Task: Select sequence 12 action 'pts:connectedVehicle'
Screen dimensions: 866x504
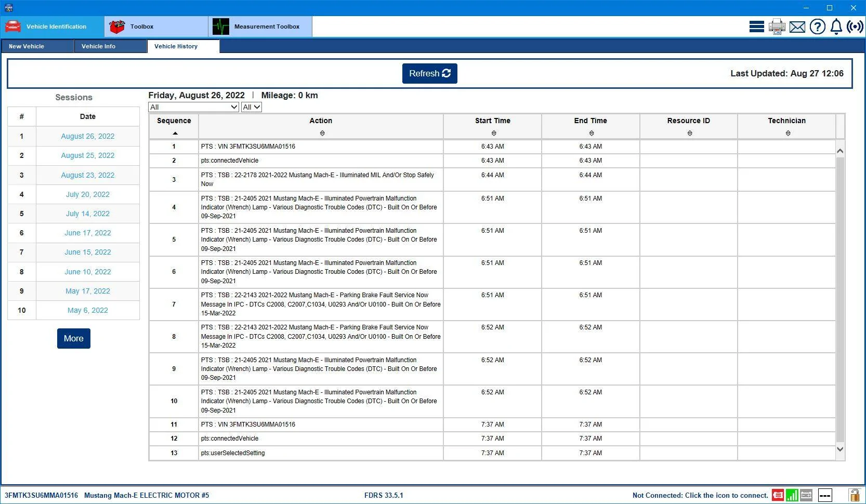Action: (x=230, y=439)
